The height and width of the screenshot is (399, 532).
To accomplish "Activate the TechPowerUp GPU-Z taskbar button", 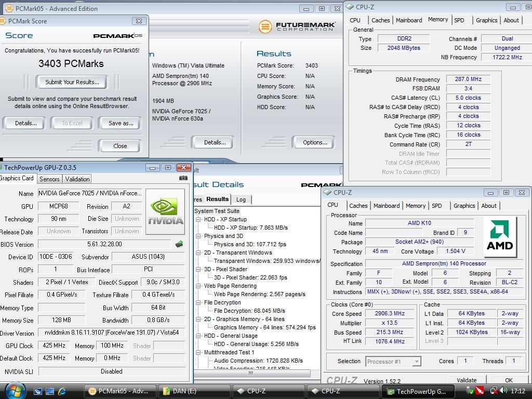I will click(418, 391).
